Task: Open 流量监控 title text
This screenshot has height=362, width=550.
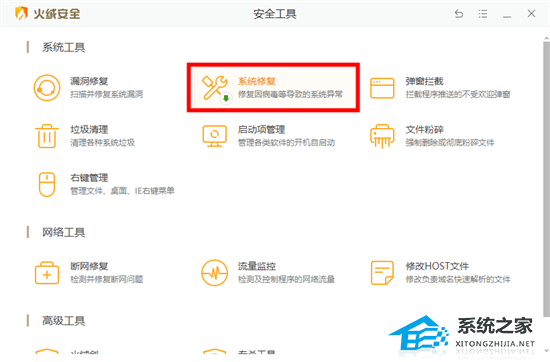Action: pos(257,266)
